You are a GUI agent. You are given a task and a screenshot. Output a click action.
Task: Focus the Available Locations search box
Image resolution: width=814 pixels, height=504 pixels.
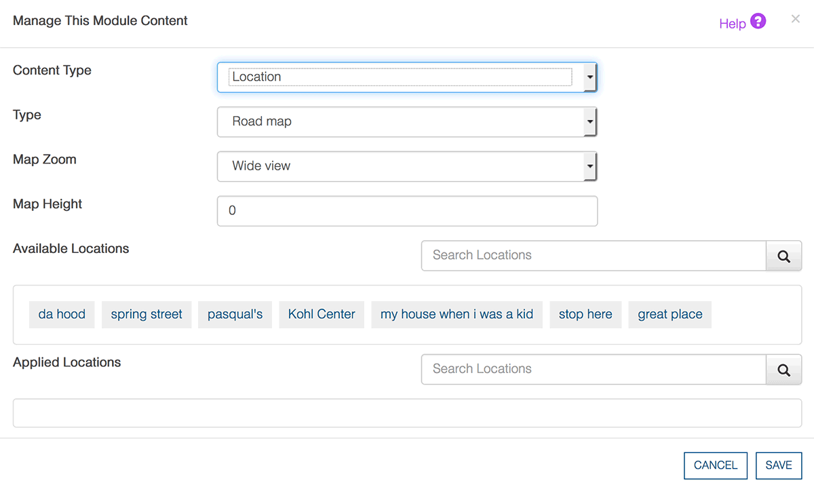[594, 256]
